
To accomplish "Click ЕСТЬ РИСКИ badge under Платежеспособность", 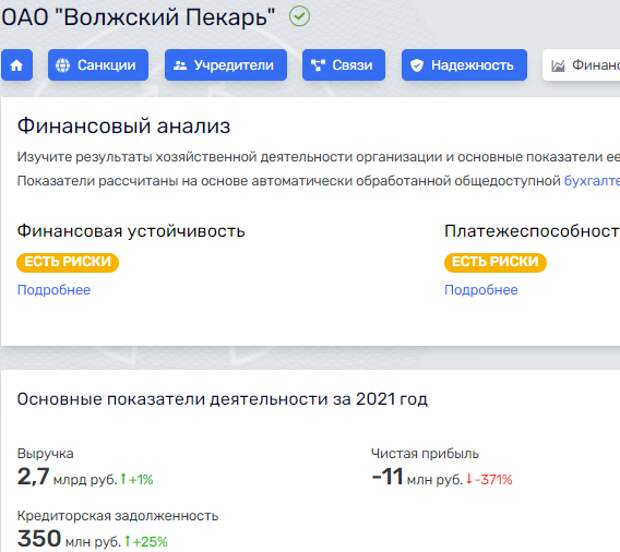I will click(495, 262).
